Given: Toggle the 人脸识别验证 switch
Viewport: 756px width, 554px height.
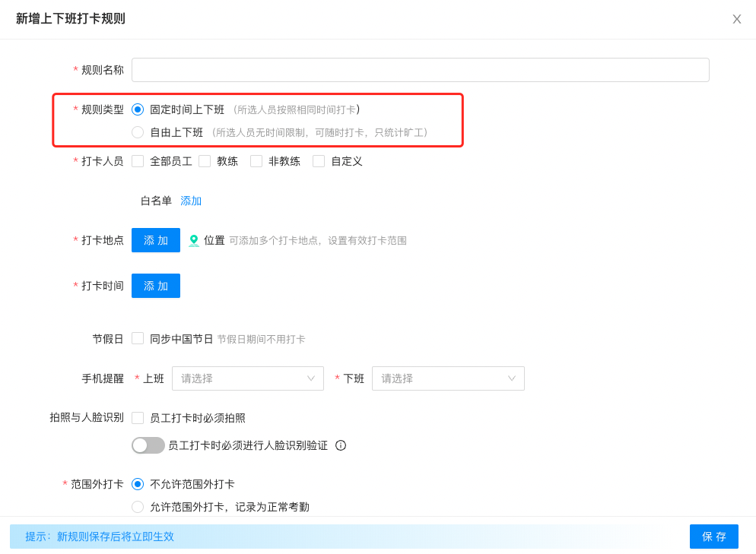Looking at the screenshot, I should pos(148,445).
